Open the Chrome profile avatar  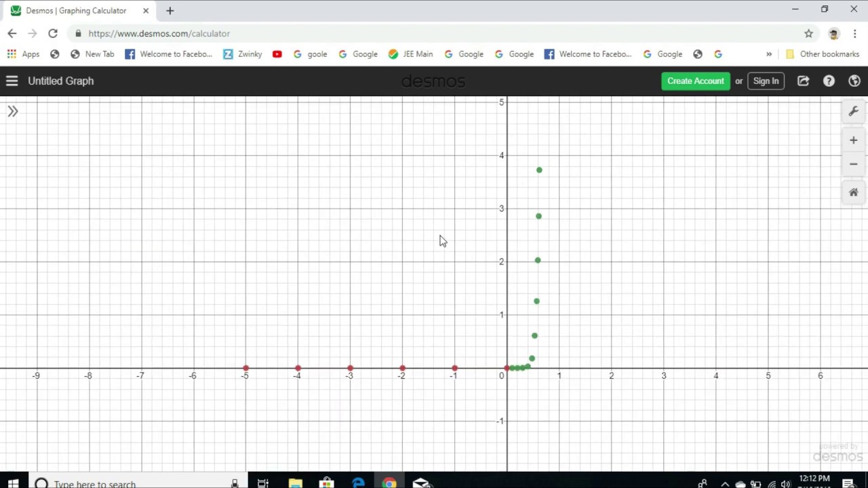[x=833, y=33]
